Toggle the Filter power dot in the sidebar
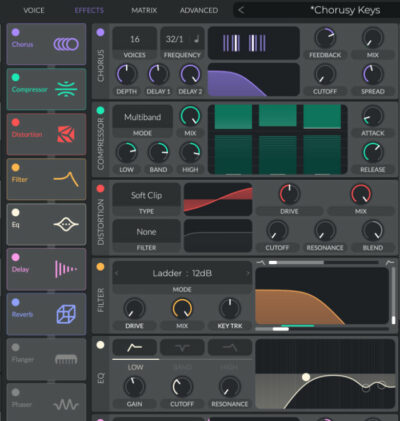The height and width of the screenshot is (421, 400). [x=15, y=167]
